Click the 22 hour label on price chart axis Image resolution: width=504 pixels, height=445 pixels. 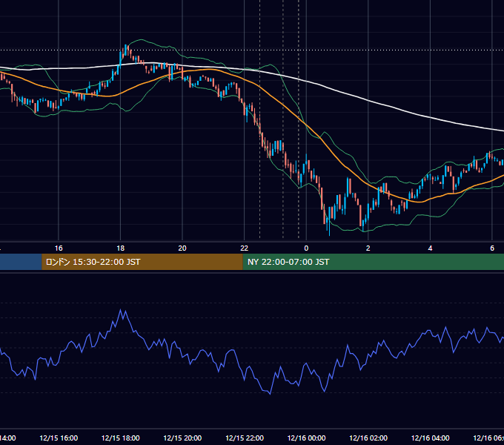245,248
